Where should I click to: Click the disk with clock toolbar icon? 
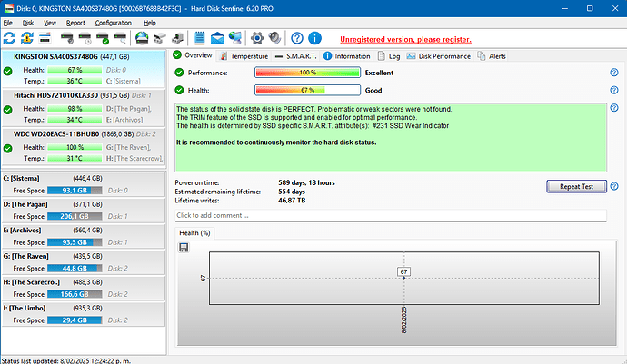(85, 38)
